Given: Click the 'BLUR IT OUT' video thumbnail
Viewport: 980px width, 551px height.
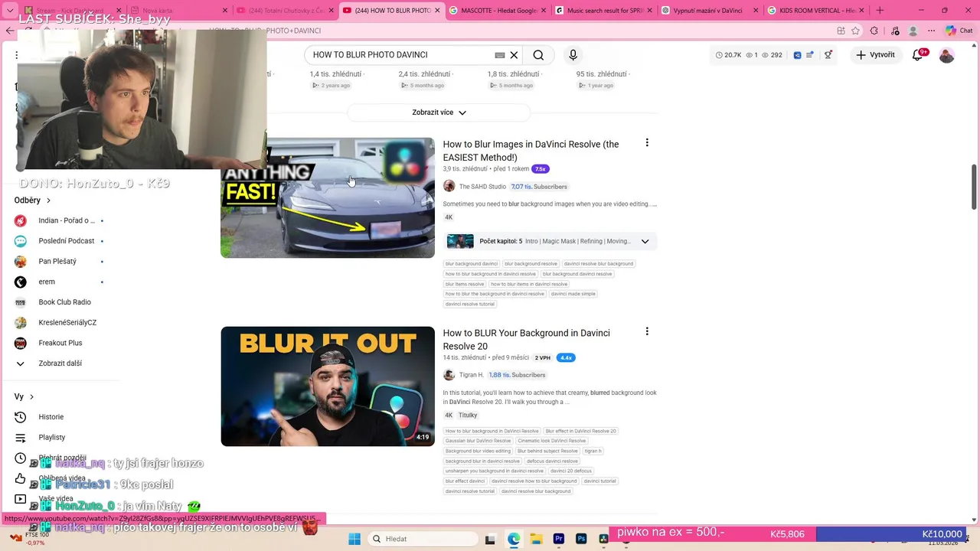Looking at the screenshot, I should (328, 386).
